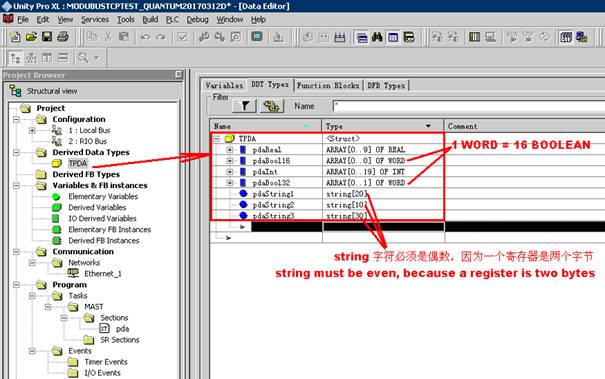Switch to the Variables tab
This screenshot has height=379, width=605.
pyautogui.click(x=224, y=85)
